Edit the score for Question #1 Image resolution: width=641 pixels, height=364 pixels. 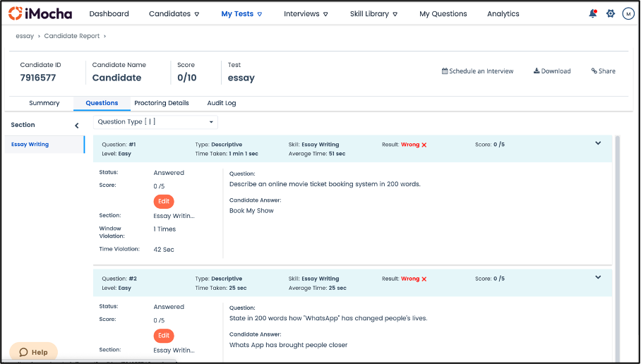click(164, 202)
